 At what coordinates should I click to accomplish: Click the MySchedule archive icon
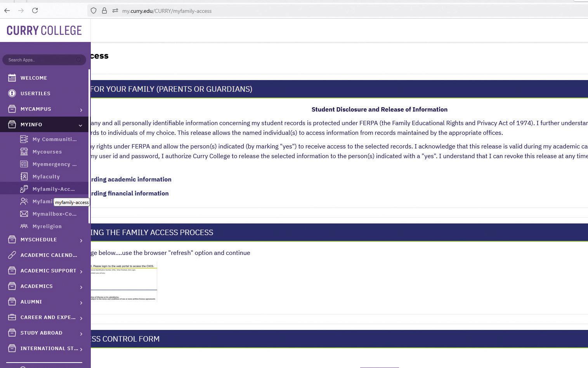coord(12,239)
